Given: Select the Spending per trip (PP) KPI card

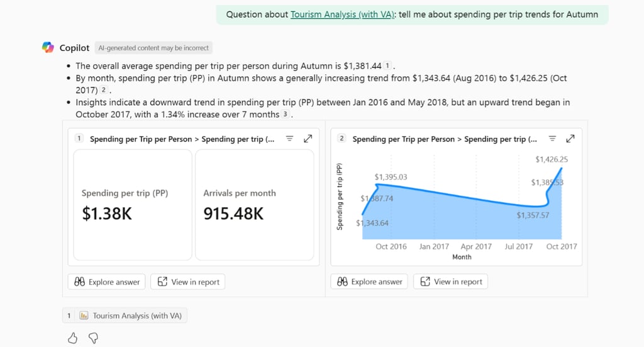Looking at the screenshot, I should coord(133,205).
